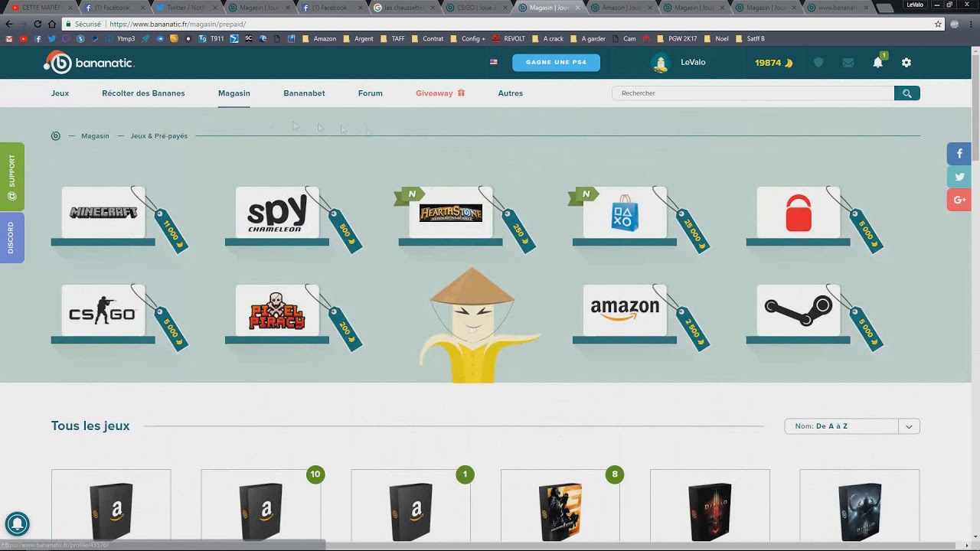Image resolution: width=980 pixels, height=551 pixels.
Task: Open the PlayStation Store prepaid card
Action: coord(625,213)
